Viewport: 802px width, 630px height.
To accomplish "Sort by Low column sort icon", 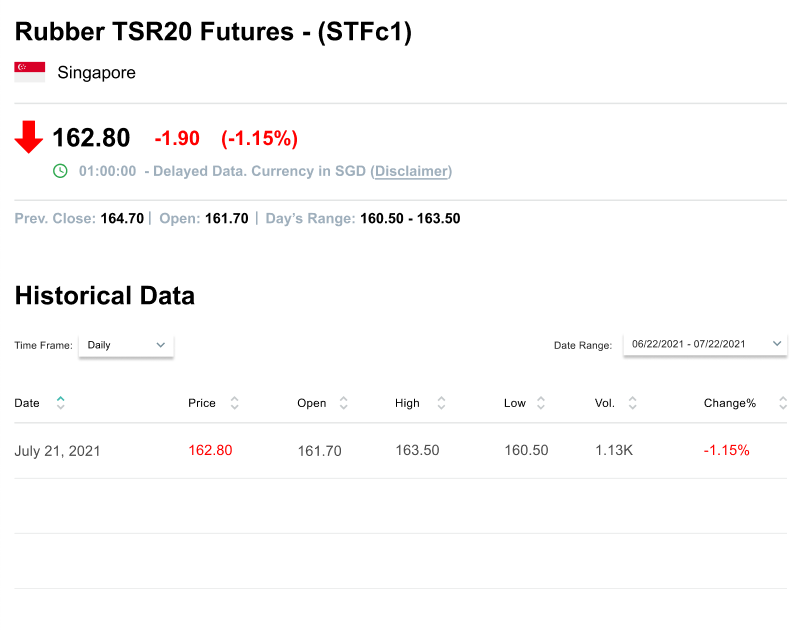I will pos(541,403).
